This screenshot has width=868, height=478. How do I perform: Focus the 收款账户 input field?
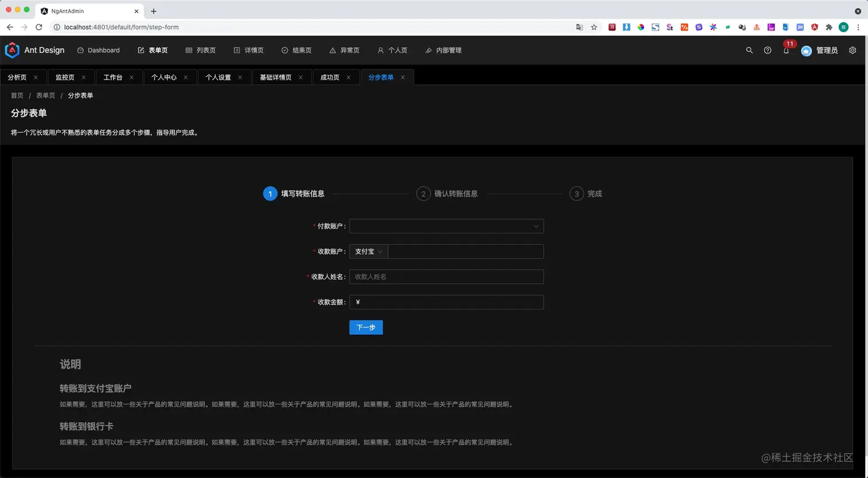[x=466, y=252]
